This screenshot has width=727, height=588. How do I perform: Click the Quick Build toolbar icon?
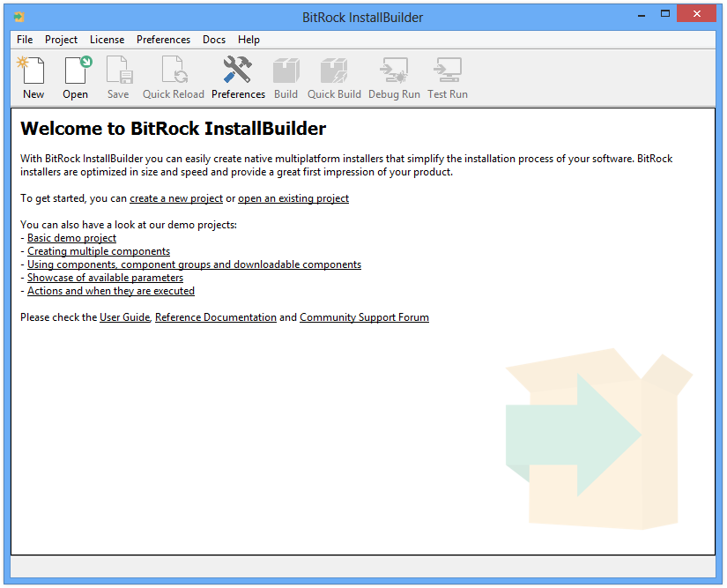click(x=334, y=78)
